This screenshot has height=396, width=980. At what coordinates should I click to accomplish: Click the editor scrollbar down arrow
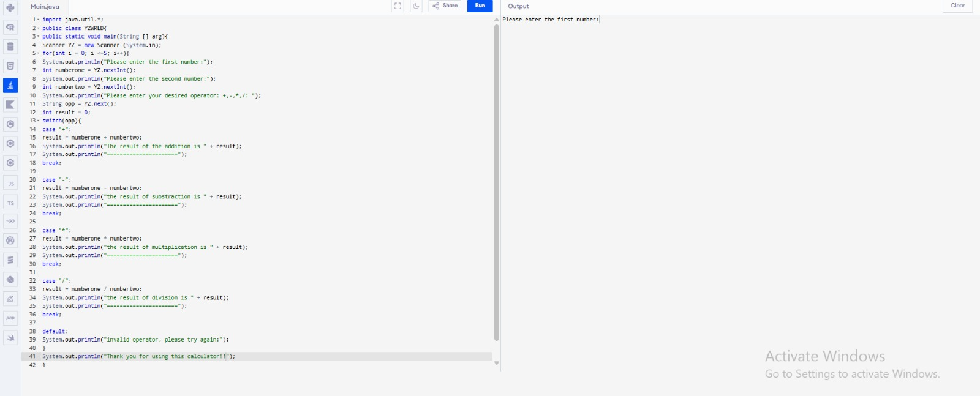tap(497, 363)
